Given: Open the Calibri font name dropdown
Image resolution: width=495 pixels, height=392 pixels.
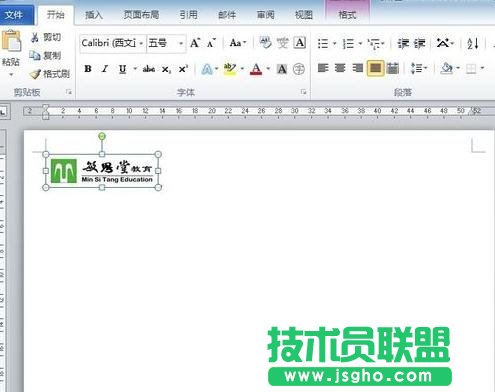Looking at the screenshot, I should click(x=141, y=43).
